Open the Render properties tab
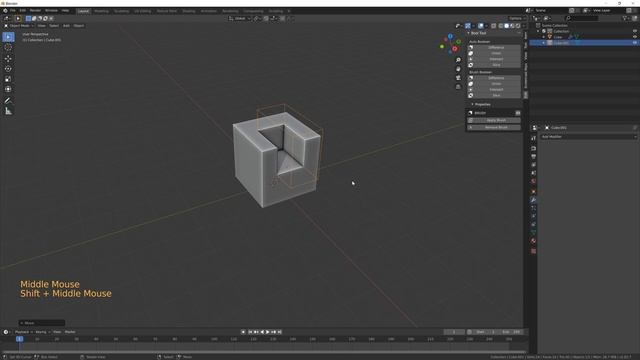640x360 pixels. (533, 148)
